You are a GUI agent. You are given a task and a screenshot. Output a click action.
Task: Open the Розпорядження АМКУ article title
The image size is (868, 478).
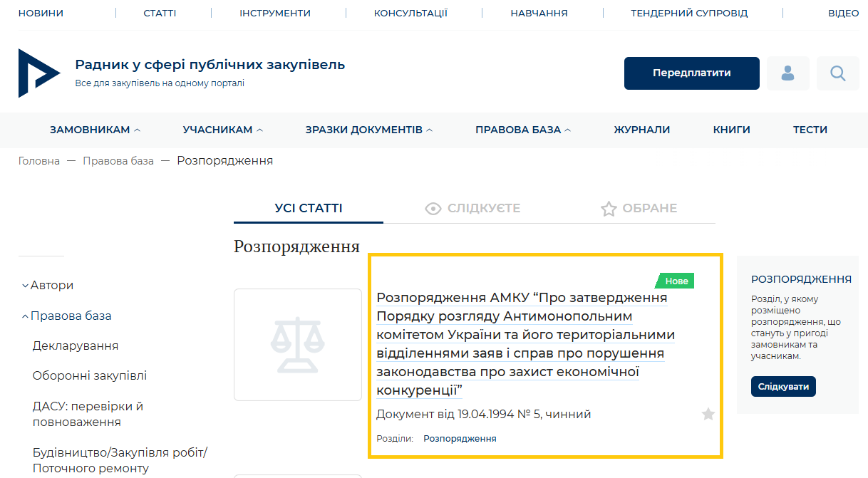[x=525, y=343]
